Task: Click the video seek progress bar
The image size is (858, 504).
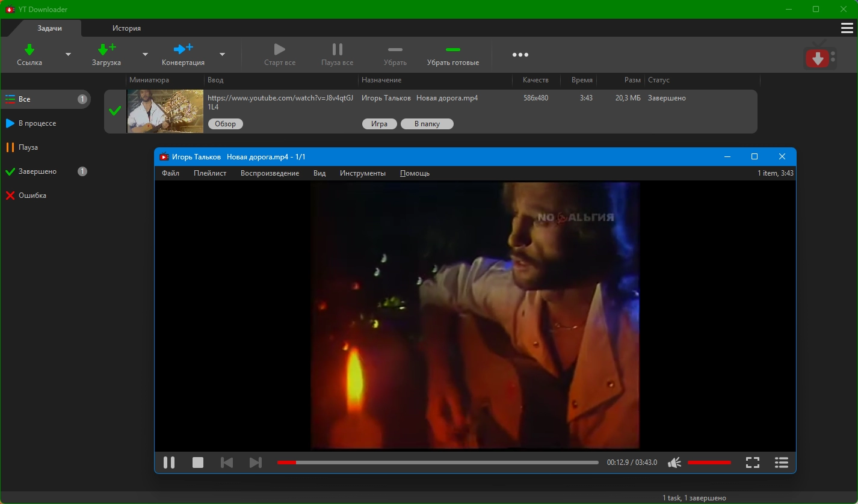Action: tap(437, 463)
